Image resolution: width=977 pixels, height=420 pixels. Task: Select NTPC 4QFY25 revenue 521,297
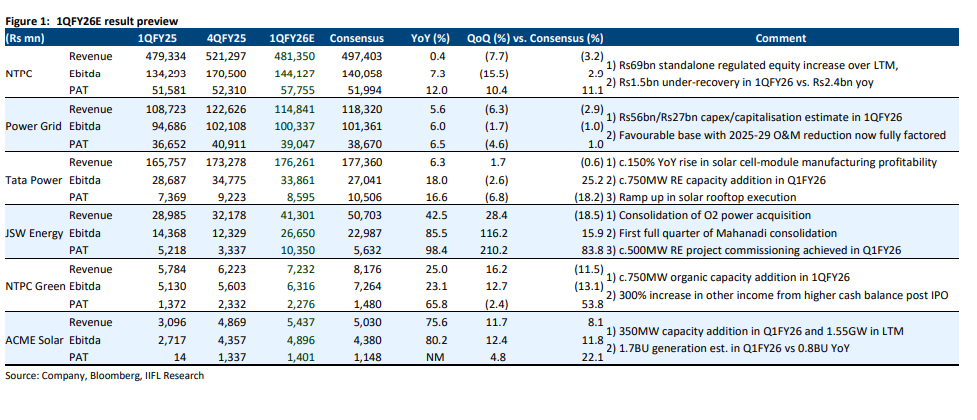pyautogui.click(x=227, y=56)
